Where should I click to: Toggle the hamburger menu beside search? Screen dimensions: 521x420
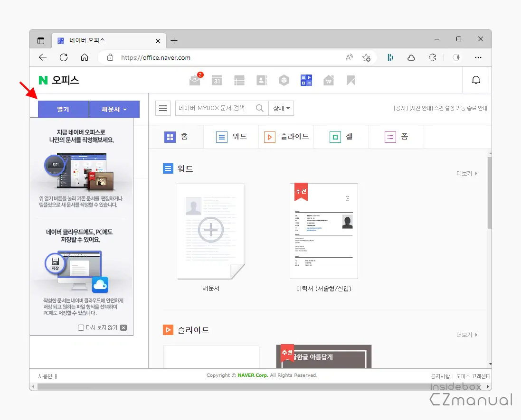point(163,108)
